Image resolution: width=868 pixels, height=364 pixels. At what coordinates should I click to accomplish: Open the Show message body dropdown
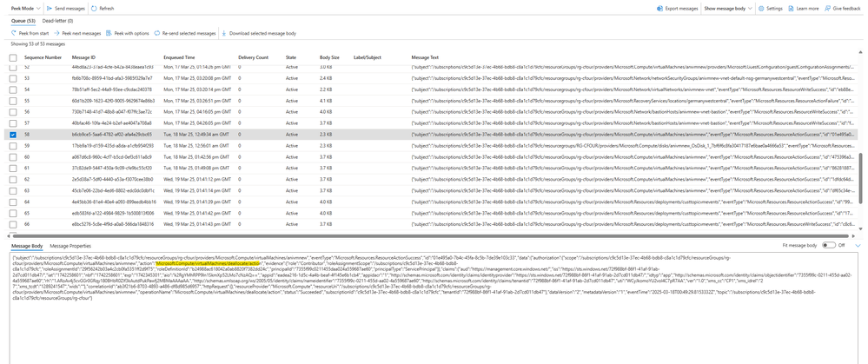coord(728,9)
